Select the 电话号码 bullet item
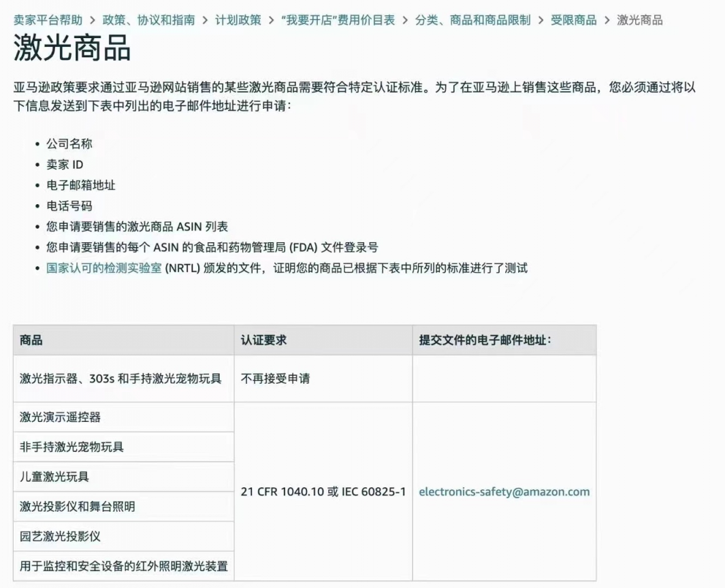The width and height of the screenshot is (725, 588). [69, 206]
